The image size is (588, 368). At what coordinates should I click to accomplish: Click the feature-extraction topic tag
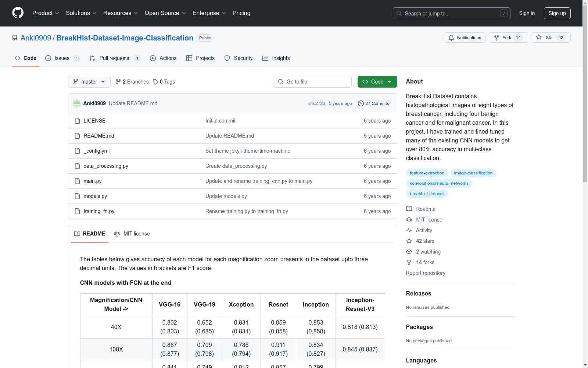click(x=427, y=173)
